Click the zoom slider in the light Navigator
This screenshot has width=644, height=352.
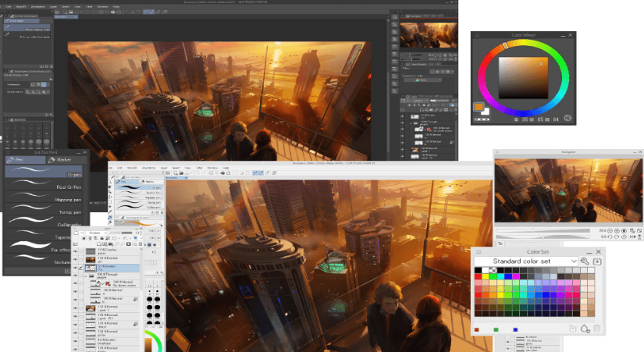(543, 231)
